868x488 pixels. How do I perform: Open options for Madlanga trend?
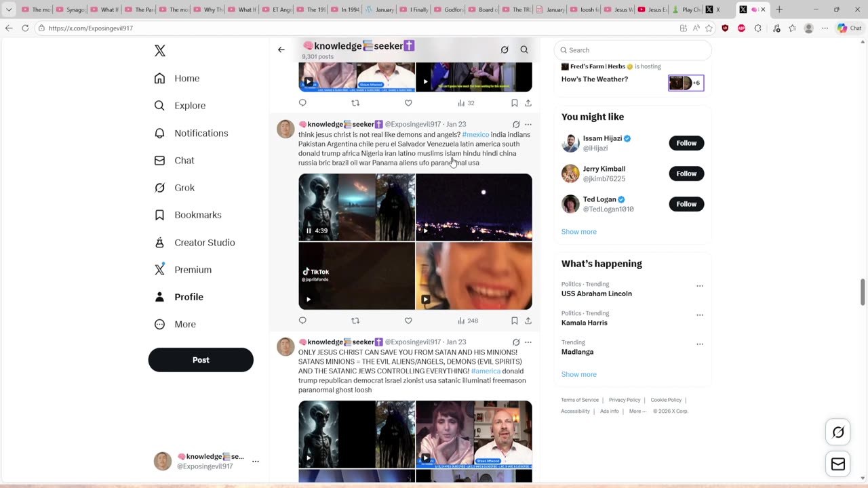coord(700,344)
